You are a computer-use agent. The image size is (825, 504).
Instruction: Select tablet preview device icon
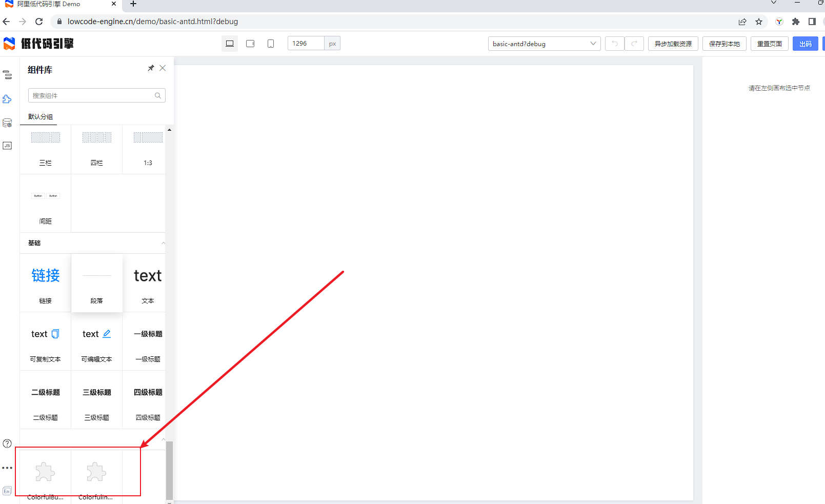coord(250,44)
